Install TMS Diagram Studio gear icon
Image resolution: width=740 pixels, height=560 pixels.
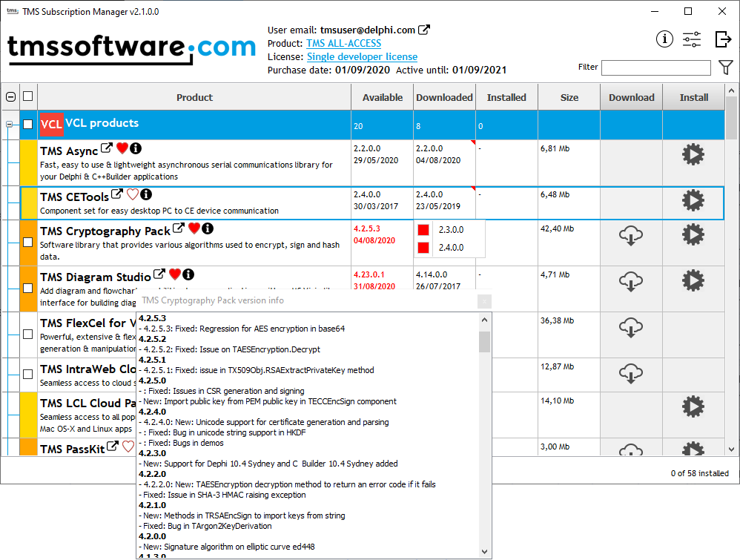coord(693,280)
